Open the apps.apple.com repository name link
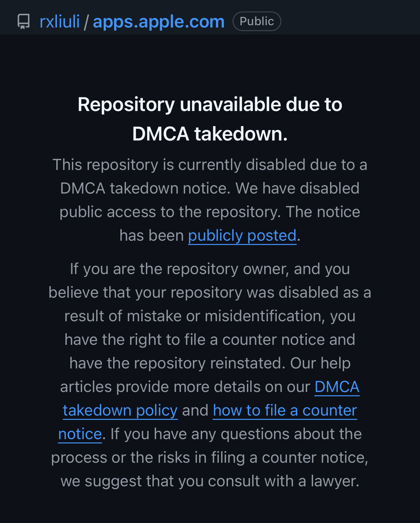The height and width of the screenshot is (523, 420). pyautogui.click(x=159, y=22)
